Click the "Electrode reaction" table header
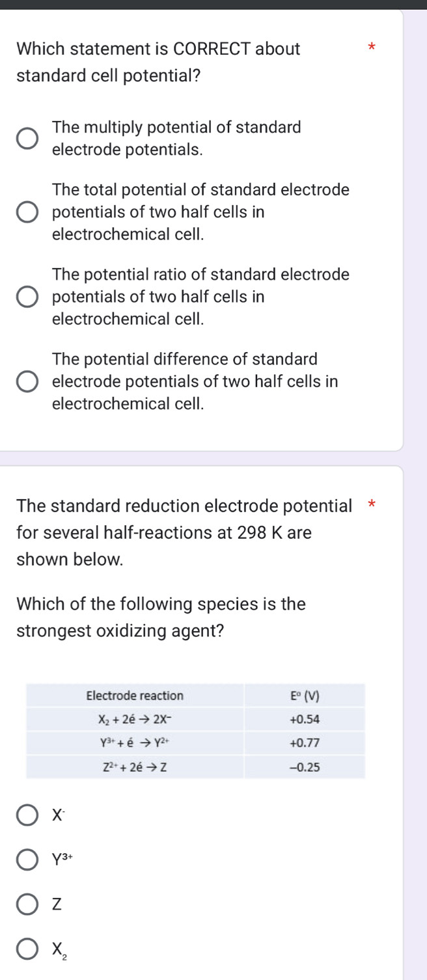The height and width of the screenshot is (980, 427). coord(135,696)
